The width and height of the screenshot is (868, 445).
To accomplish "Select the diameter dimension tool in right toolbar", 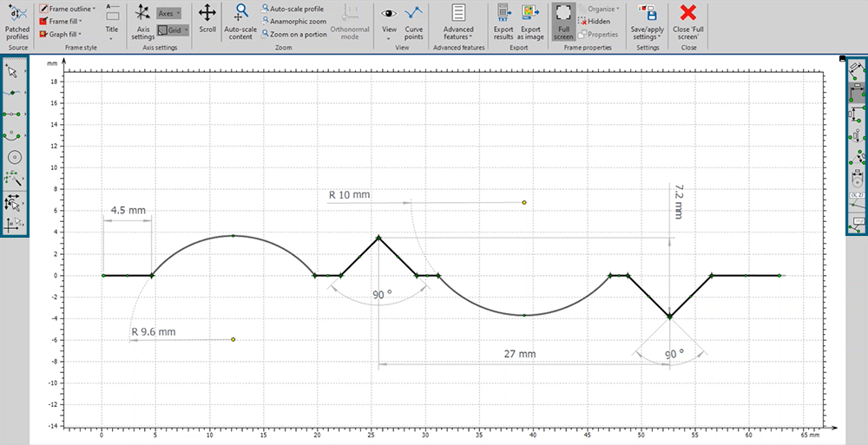I will click(857, 179).
